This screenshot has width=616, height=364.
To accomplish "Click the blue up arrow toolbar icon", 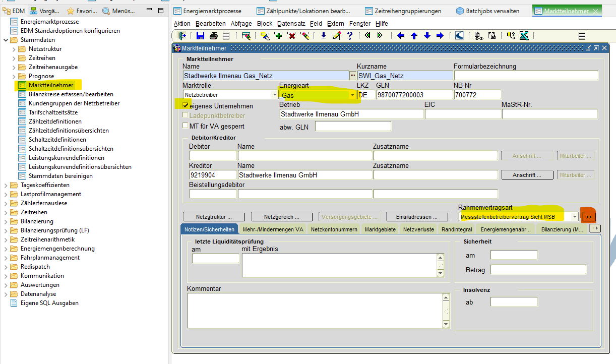I will (x=414, y=36).
